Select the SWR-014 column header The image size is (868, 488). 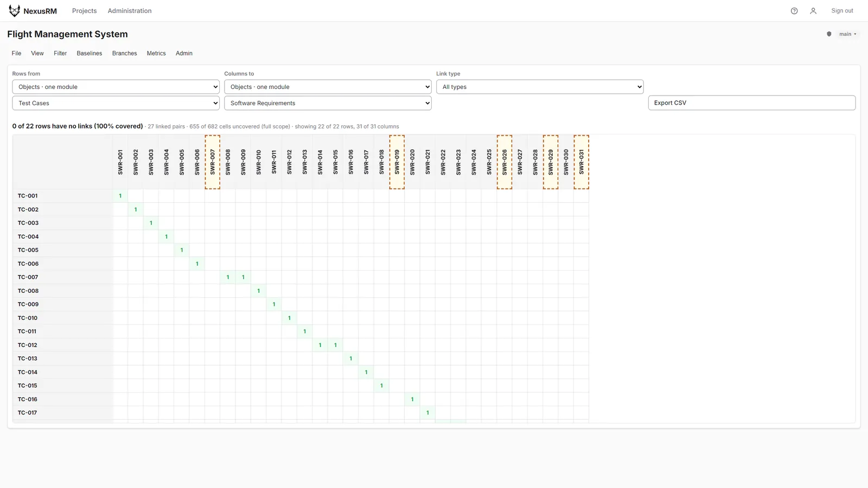[x=320, y=162]
